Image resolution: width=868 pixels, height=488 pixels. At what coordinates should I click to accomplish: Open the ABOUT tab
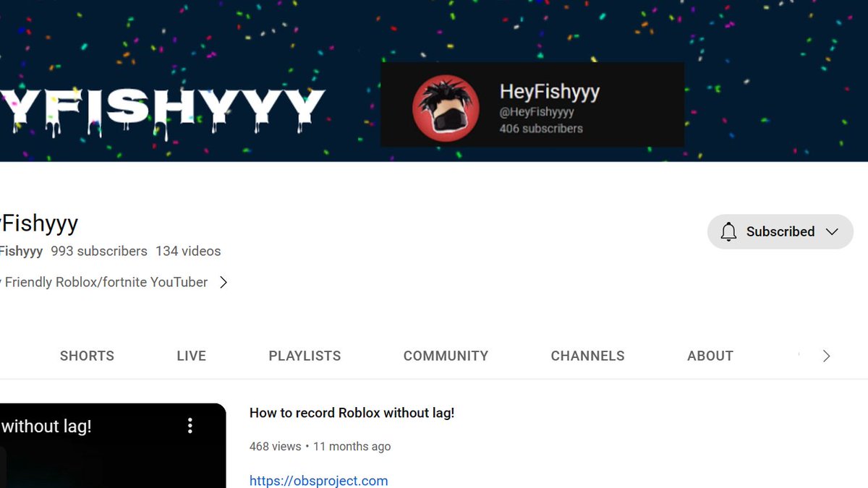[710, 356]
